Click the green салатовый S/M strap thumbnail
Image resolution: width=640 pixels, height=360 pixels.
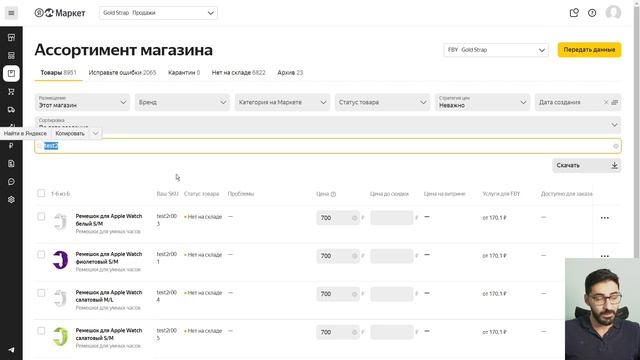pos(60,336)
